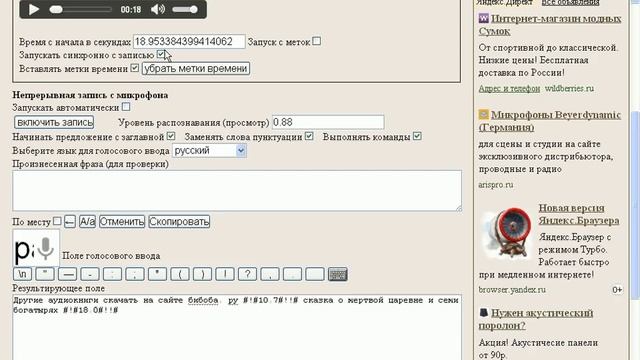This screenshot has height=360, width=640.
Task: Play the audio in the media player
Action: [x=34, y=9]
